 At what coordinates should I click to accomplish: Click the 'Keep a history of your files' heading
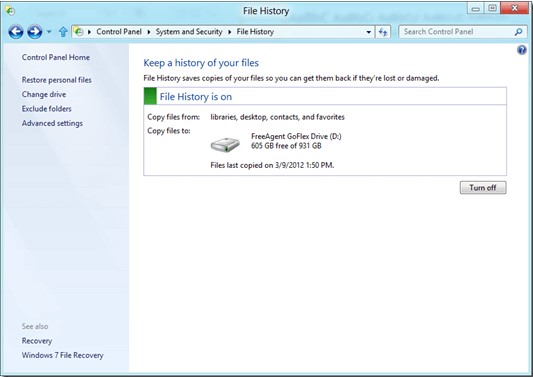pos(201,63)
